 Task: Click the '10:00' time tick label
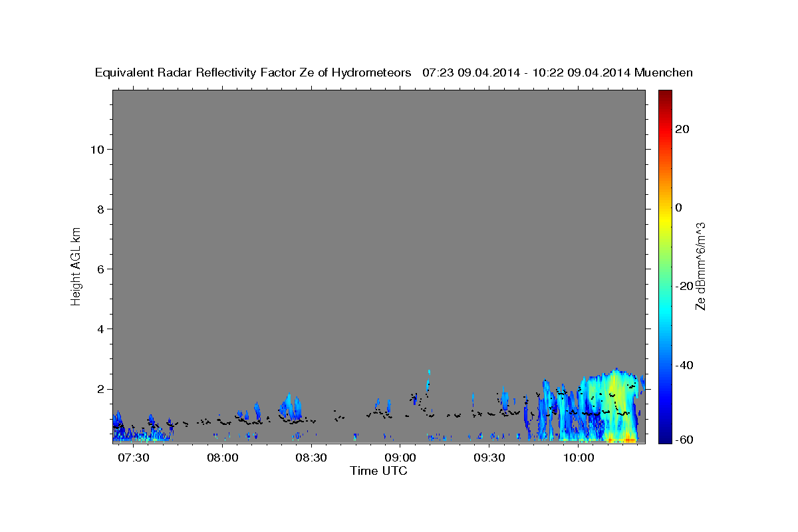tap(579, 458)
